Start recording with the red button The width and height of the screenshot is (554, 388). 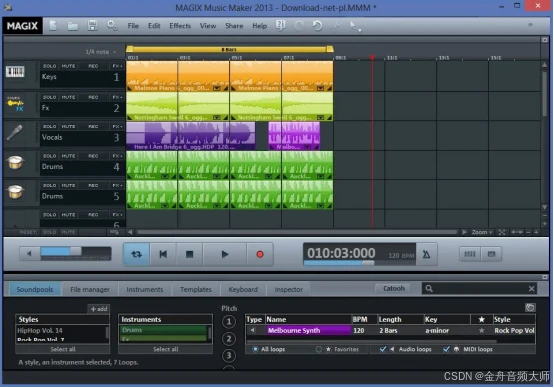click(x=260, y=254)
